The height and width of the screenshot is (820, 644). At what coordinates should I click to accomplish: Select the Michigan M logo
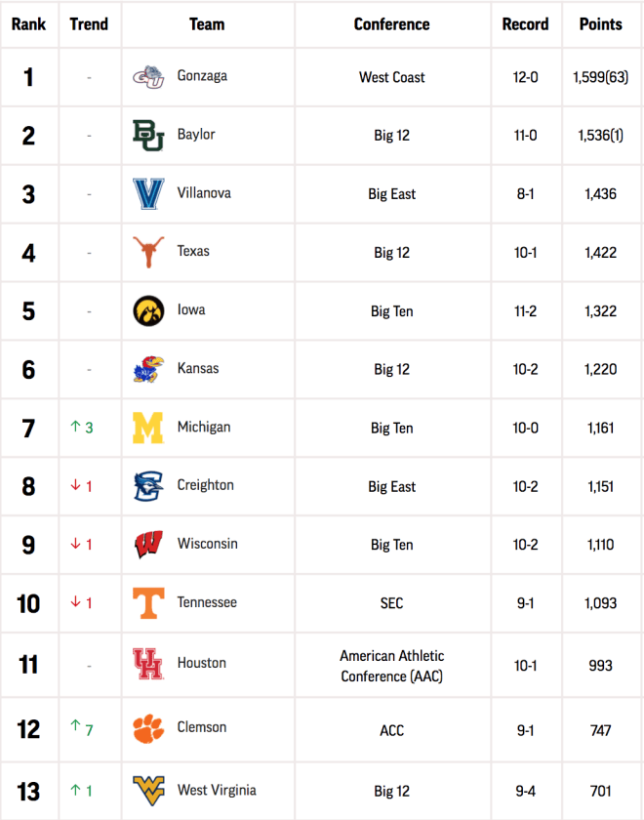148,428
